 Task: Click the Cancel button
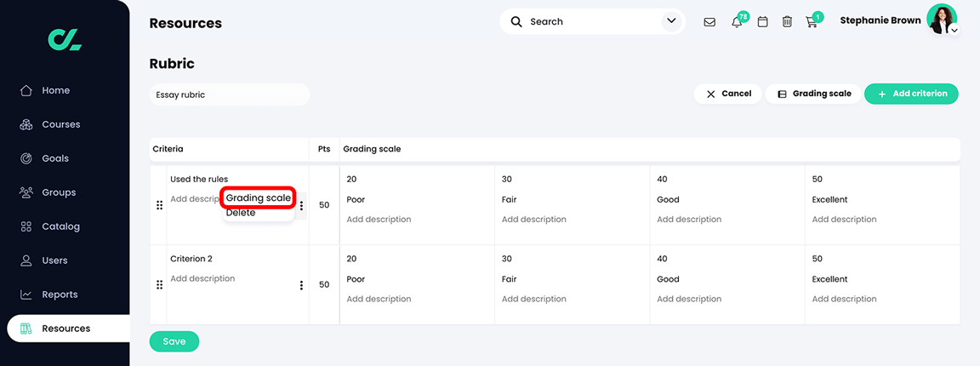point(727,94)
